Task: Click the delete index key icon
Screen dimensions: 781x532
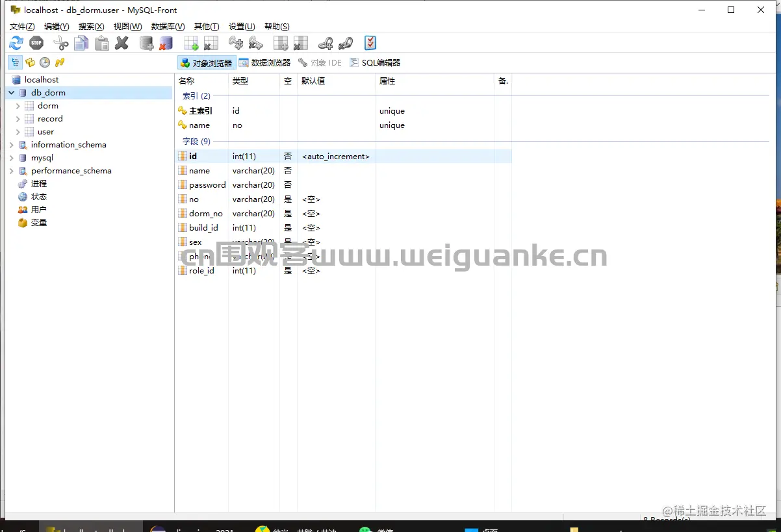Action: coord(256,44)
